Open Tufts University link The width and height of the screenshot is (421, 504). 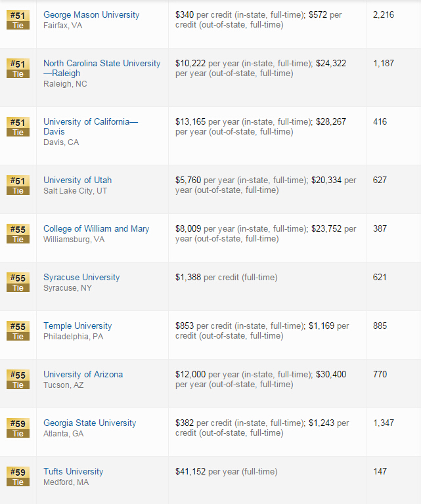[x=74, y=471]
